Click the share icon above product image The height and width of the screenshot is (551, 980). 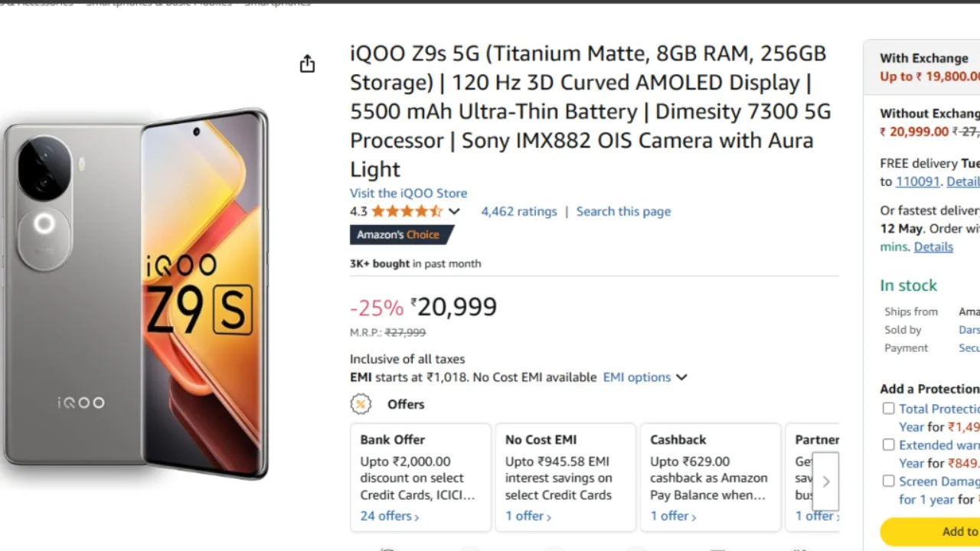307,64
